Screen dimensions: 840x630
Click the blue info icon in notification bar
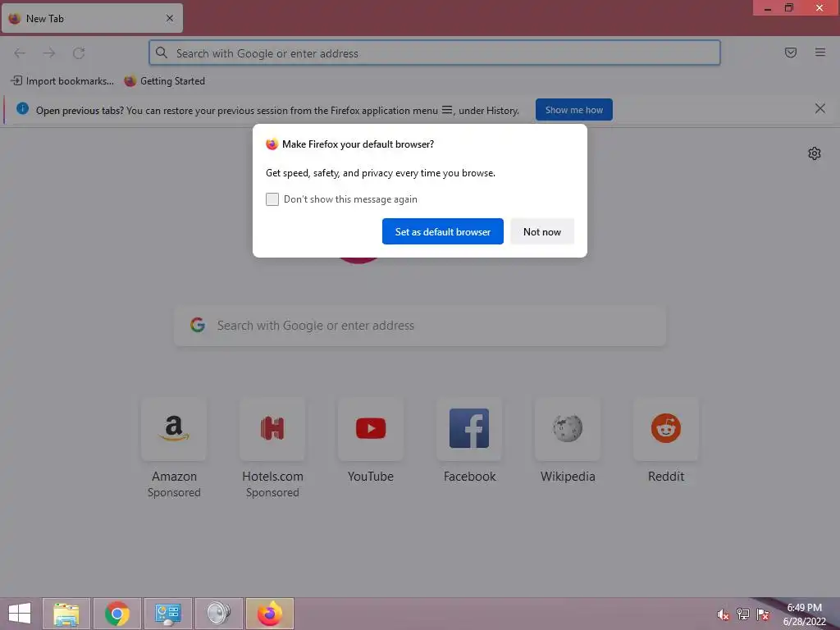pyautogui.click(x=22, y=109)
